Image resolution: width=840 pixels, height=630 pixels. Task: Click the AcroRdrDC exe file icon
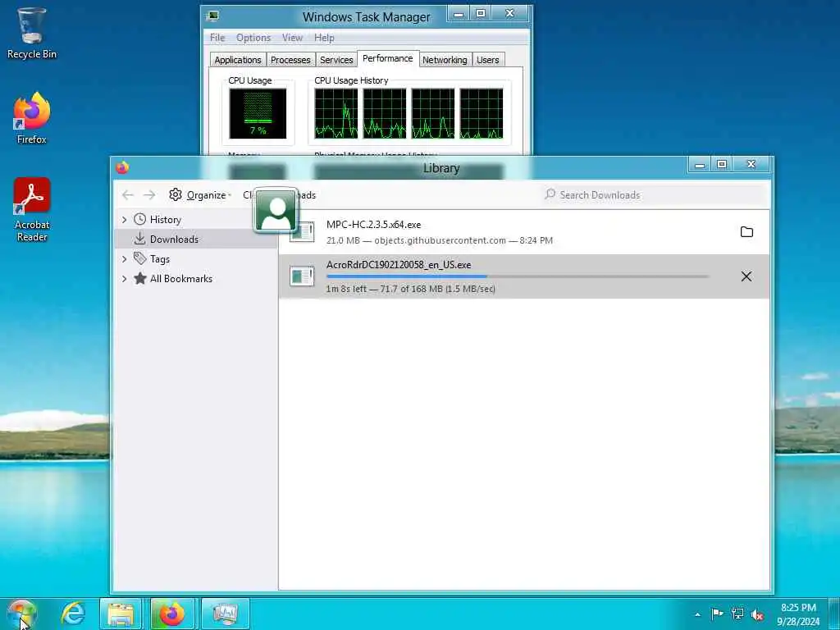click(302, 276)
